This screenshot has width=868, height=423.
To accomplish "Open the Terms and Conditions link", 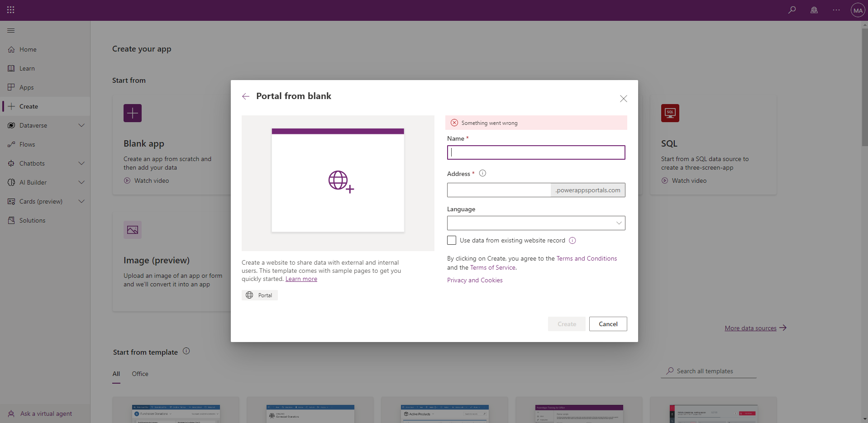I will (x=587, y=258).
